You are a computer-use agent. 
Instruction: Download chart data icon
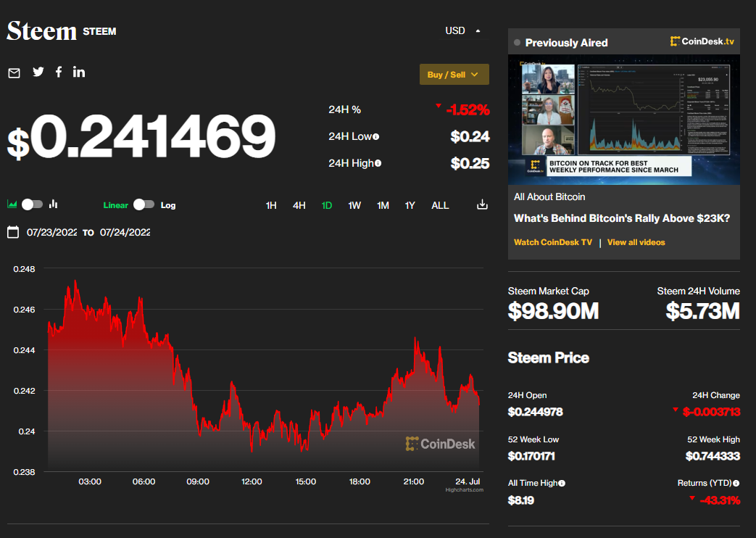point(482,204)
